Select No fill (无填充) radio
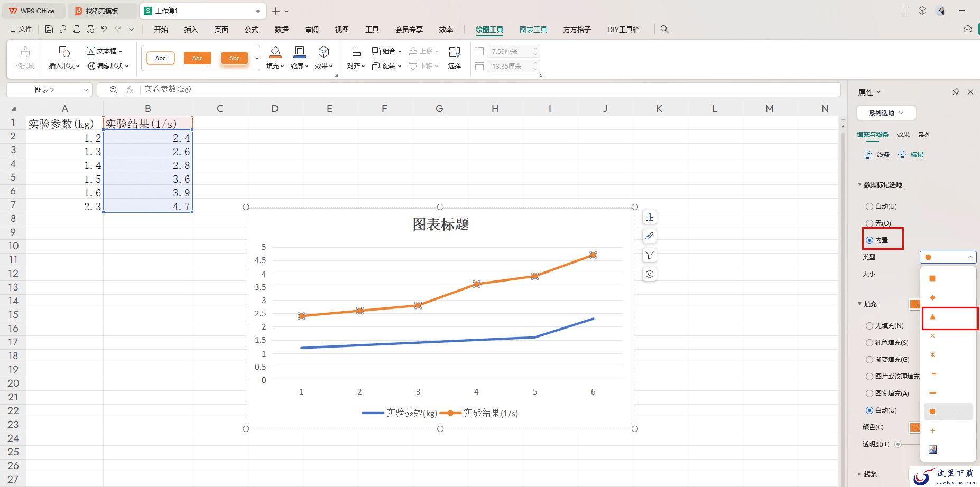The image size is (980, 487). [x=870, y=326]
